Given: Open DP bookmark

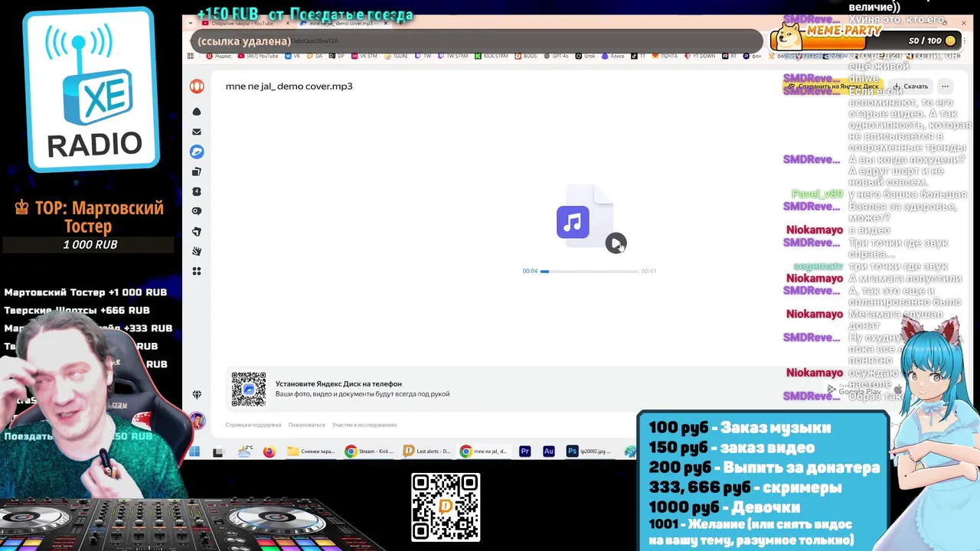Looking at the screenshot, I should click(x=337, y=56).
